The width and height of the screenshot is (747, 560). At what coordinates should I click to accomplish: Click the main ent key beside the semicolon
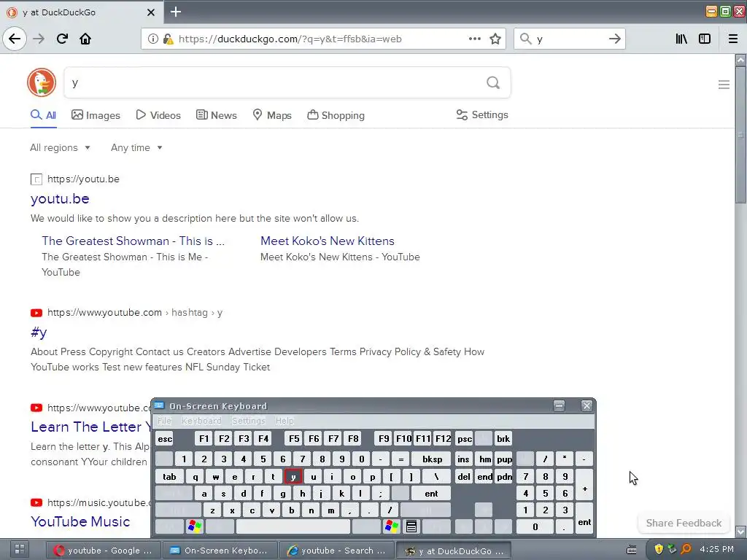[431, 494]
